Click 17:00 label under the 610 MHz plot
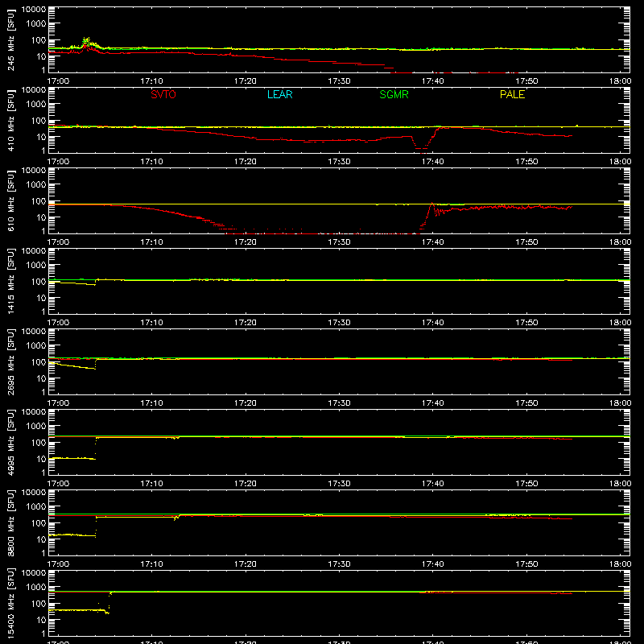Image resolution: width=644 pixels, height=644 pixels. click(x=58, y=242)
